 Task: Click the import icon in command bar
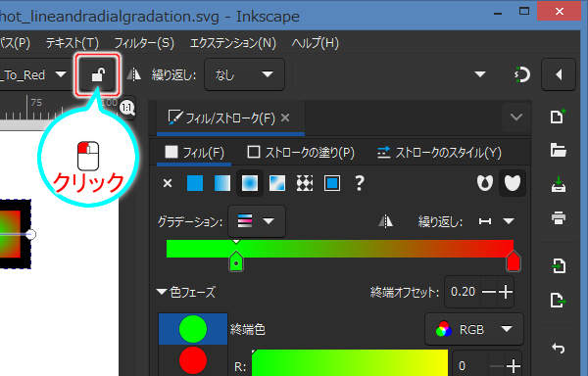tap(559, 266)
